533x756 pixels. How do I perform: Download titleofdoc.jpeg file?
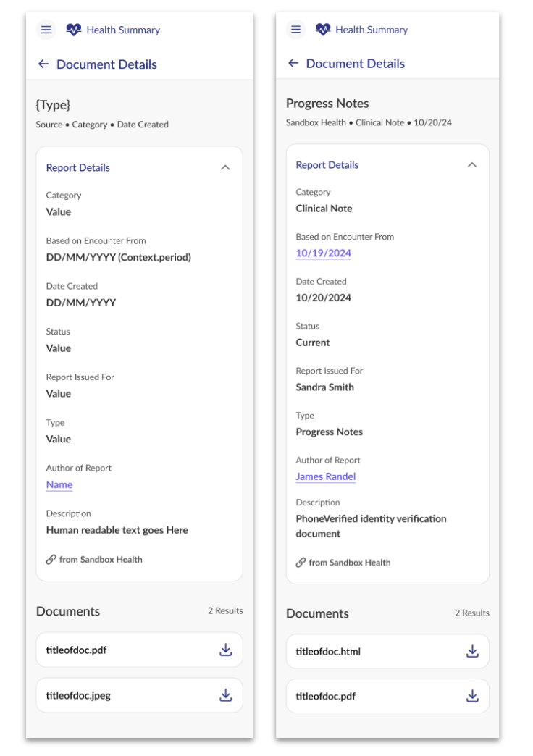[226, 695]
